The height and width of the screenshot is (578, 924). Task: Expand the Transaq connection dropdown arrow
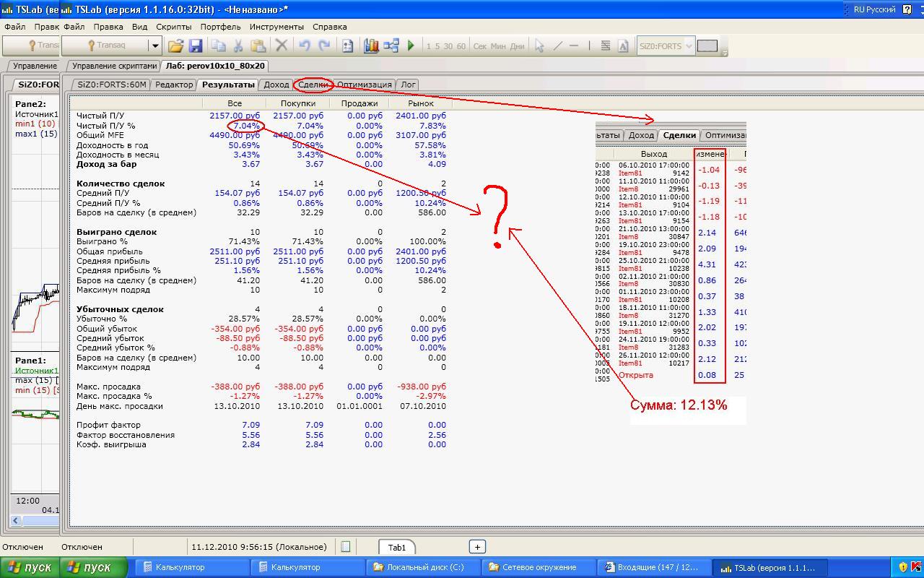pyautogui.click(x=154, y=46)
